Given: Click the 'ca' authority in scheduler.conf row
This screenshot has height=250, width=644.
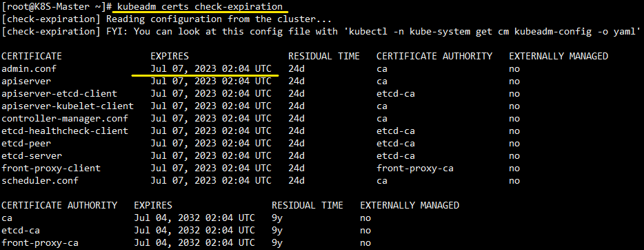Looking at the screenshot, I should tap(382, 182).
